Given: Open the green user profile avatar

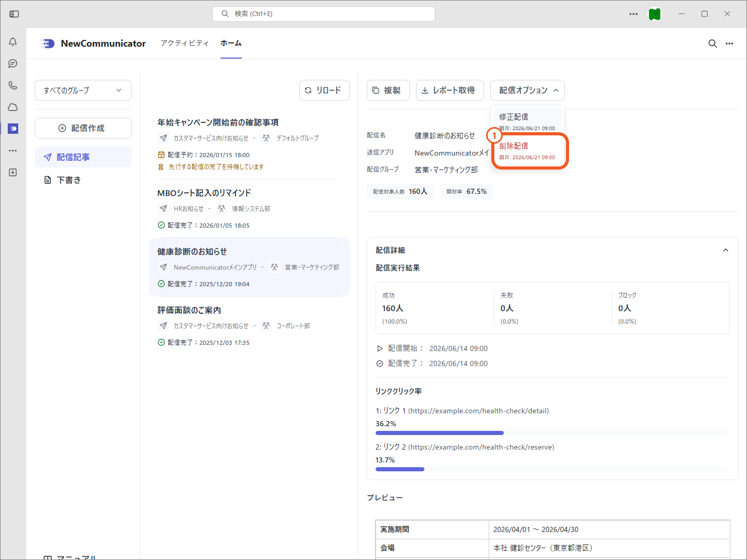Looking at the screenshot, I should (655, 14).
